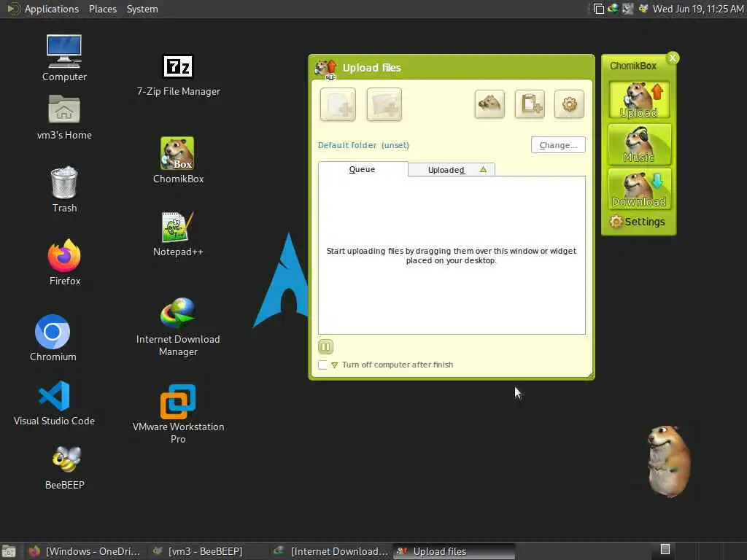Open Settings in the ChomikBox widget
The height and width of the screenshot is (560, 747).
pos(638,222)
